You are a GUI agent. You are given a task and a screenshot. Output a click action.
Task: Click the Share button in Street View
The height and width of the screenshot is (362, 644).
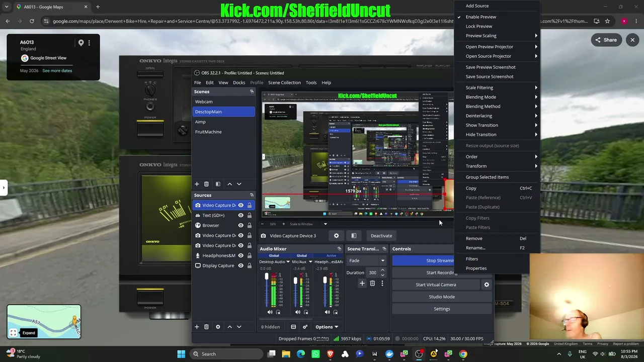coord(606,40)
